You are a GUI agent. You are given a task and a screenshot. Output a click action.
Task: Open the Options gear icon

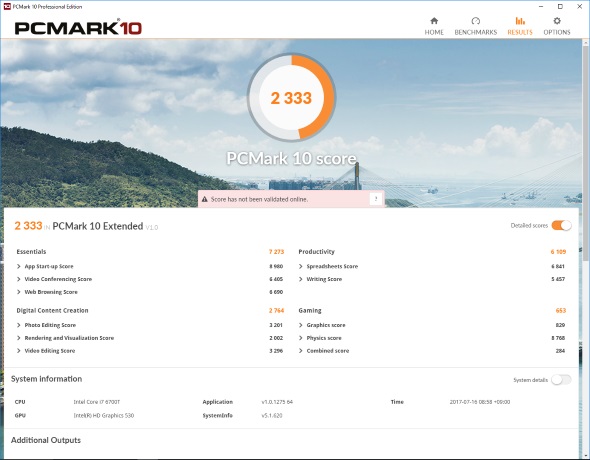point(557,21)
